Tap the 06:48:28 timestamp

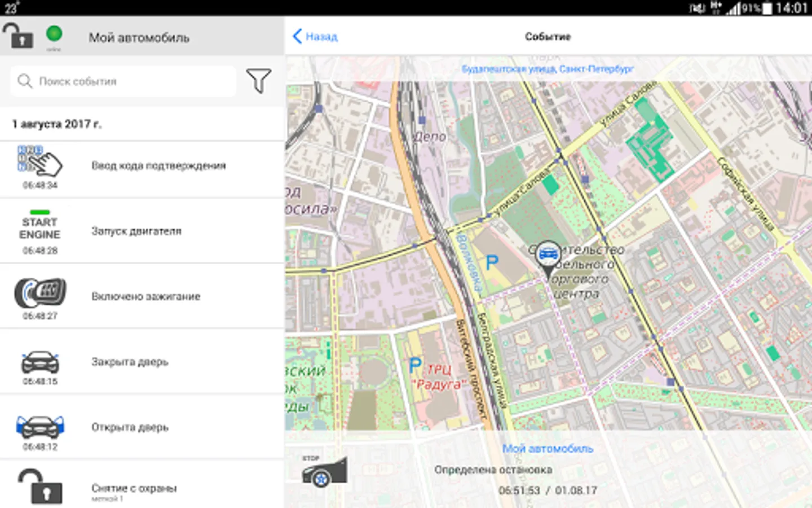click(40, 251)
